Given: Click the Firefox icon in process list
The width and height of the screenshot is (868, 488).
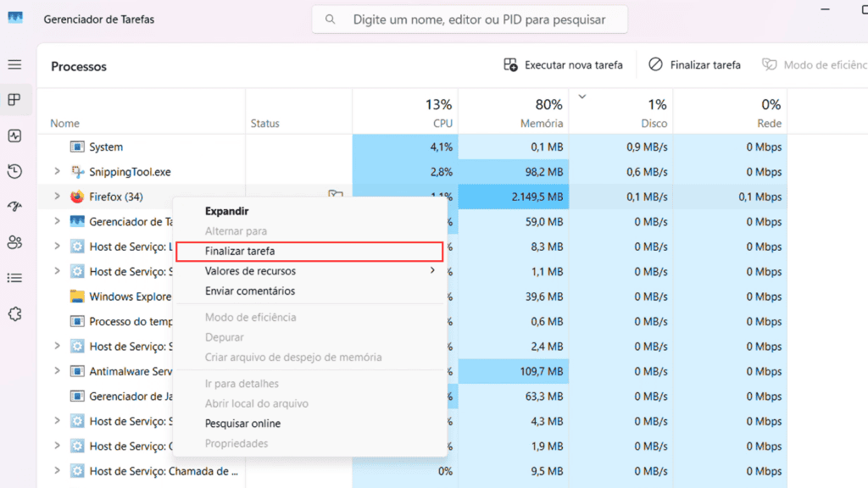Looking at the screenshot, I should [x=77, y=197].
